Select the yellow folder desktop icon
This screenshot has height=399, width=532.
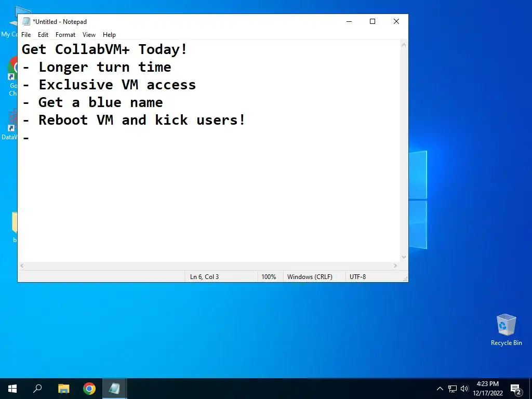pos(15,227)
